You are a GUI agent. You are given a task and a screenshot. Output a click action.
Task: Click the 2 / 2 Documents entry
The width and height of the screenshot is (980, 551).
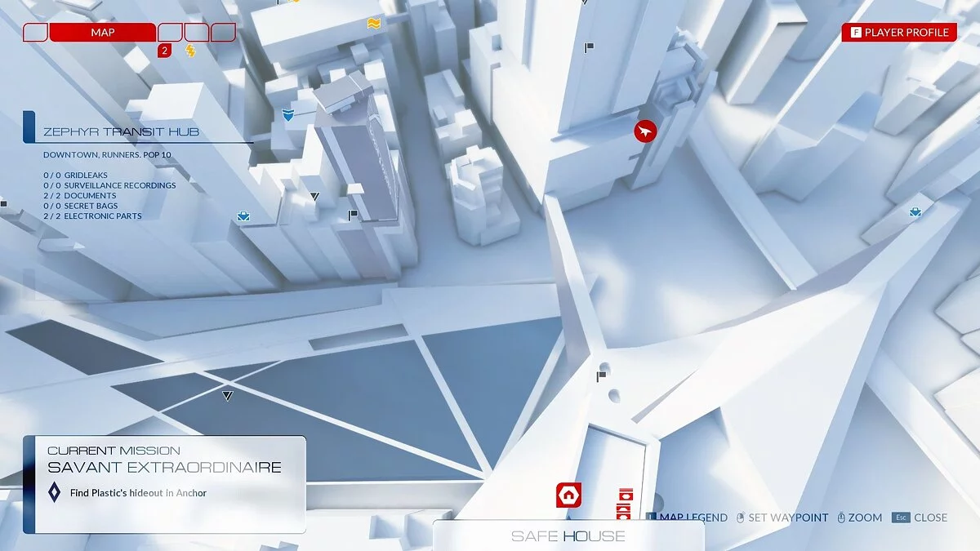tap(80, 196)
